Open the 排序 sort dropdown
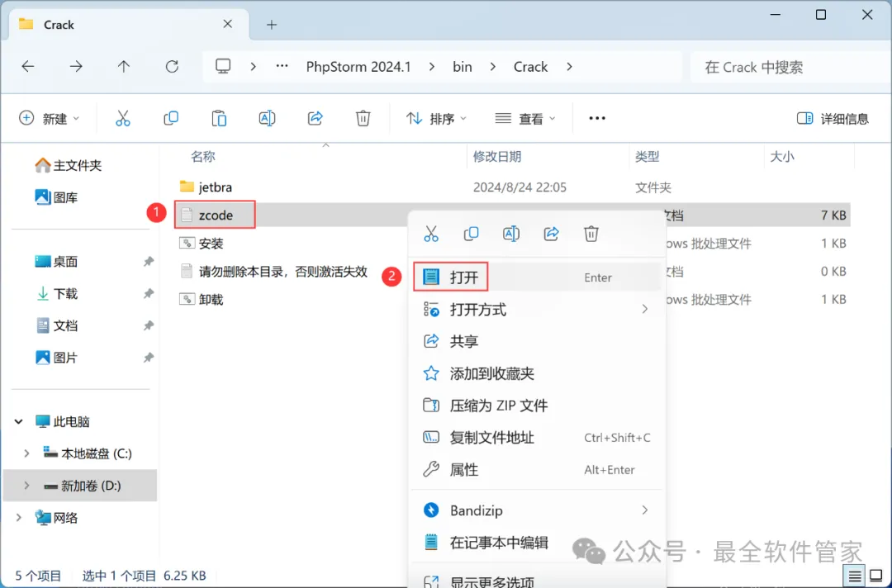 coord(436,118)
